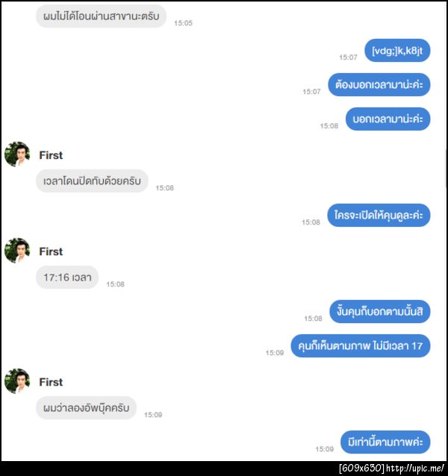Click First's avatar above 'ผมว่าลองอัพบุ๊คครับ'
Image resolution: width=448 pixels, height=476 pixels.
[17, 381]
